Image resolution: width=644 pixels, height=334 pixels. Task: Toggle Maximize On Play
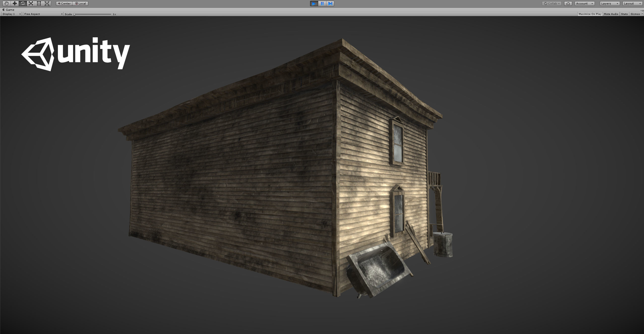[x=590, y=14]
